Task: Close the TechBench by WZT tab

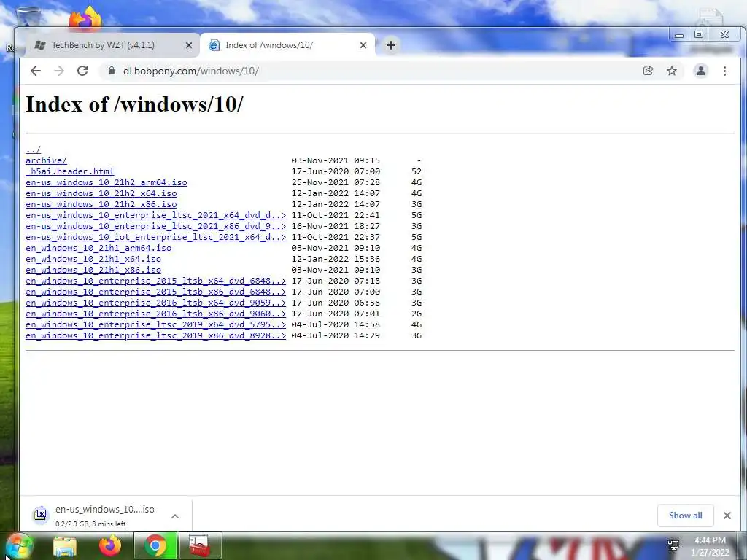Action: click(189, 45)
